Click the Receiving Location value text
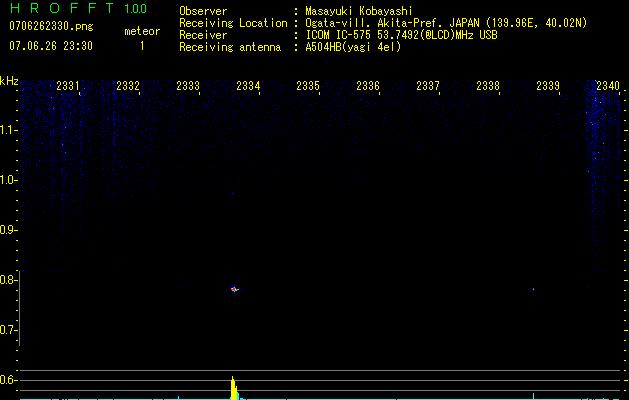Screen dimensions: 629x400 (446, 23)
